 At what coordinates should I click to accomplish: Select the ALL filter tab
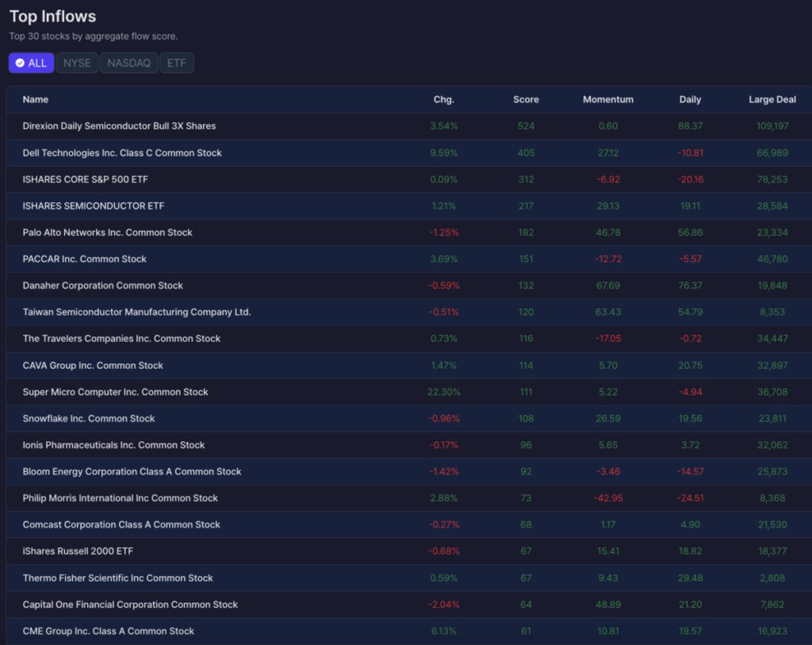pos(31,63)
